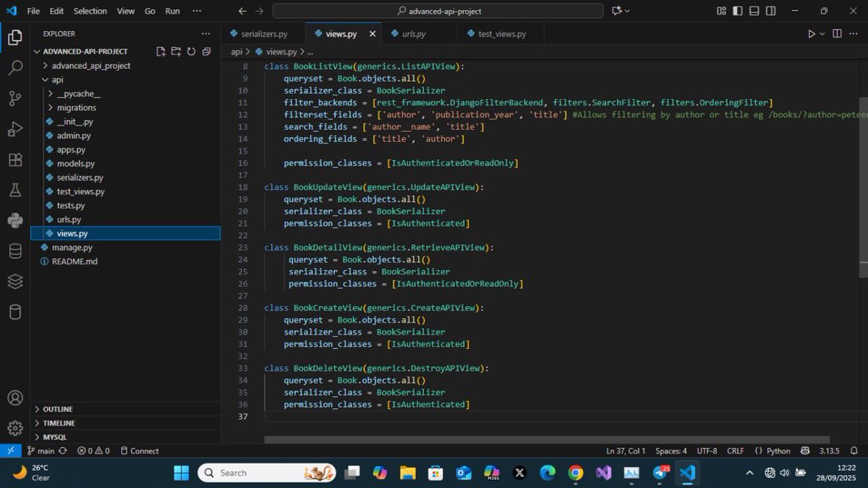Open the Copilot chat icon
The width and height of the screenshot is (868, 488).
616,11
